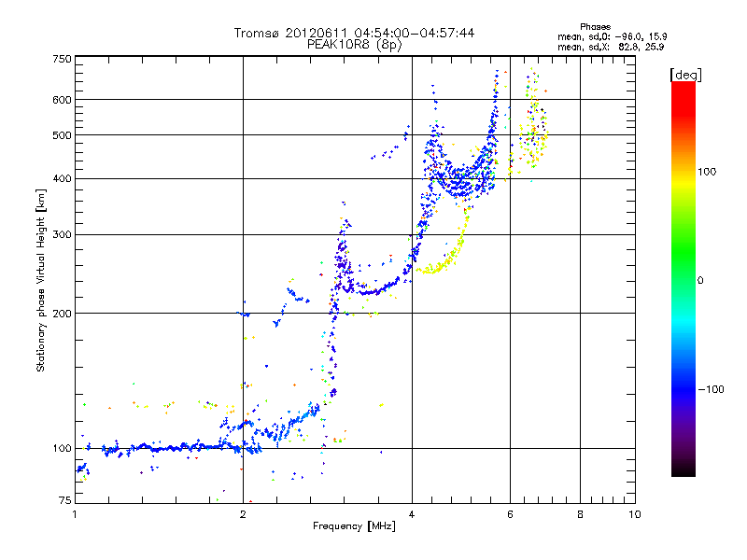747x560 pixels.
Task: Click the y-axis '300' tick label
Action: pyautogui.click(x=63, y=234)
